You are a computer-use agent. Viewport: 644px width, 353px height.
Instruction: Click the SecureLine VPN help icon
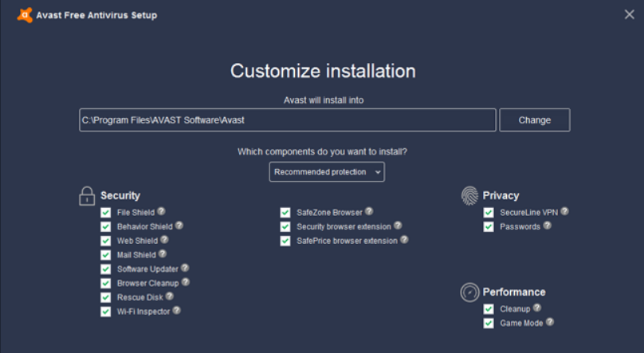[x=565, y=211]
